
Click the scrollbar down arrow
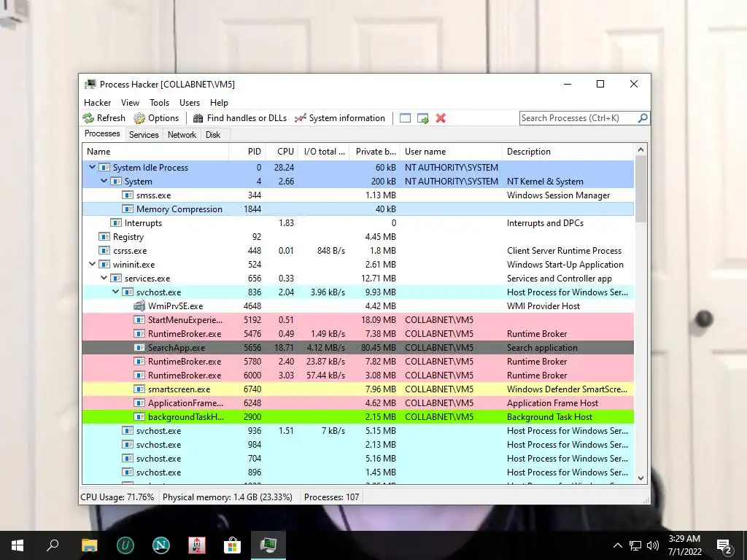(x=640, y=478)
